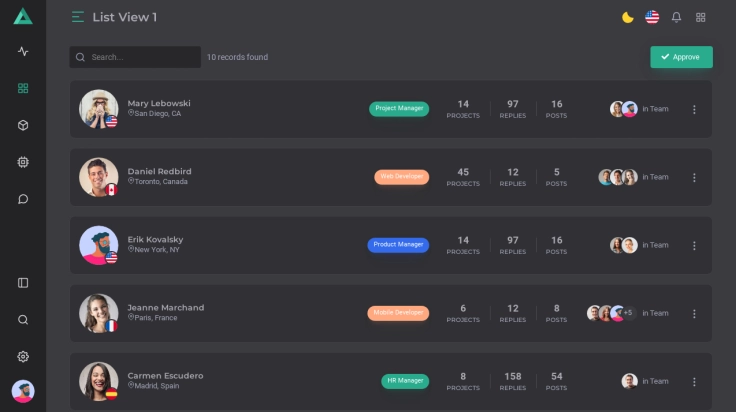Toggle dark mode with moon icon
The height and width of the screenshot is (412, 736).
628,17
